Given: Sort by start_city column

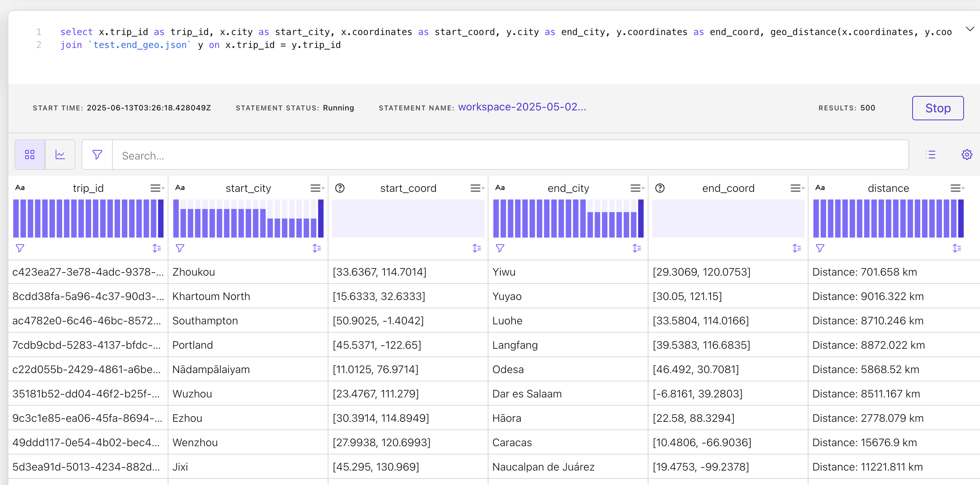Looking at the screenshot, I should click(317, 248).
